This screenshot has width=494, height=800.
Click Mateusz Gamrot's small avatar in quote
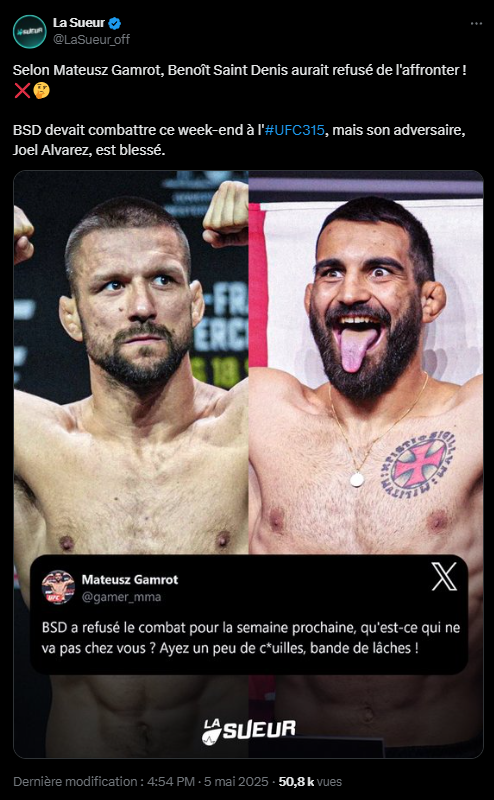(x=58, y=587)
